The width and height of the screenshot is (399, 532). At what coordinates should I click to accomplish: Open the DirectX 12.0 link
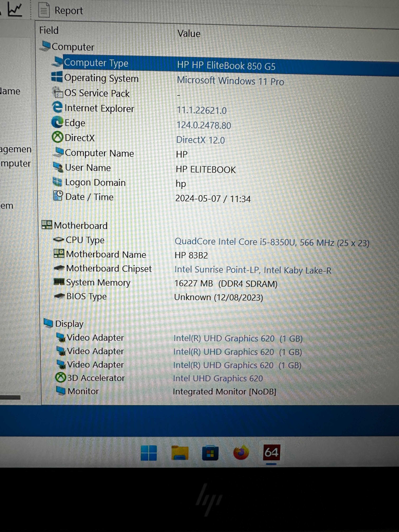(x=200, y=140)
